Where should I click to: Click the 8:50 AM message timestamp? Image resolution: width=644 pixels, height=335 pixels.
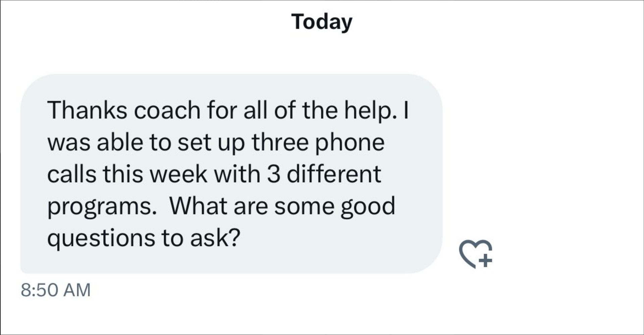[56, 290]
